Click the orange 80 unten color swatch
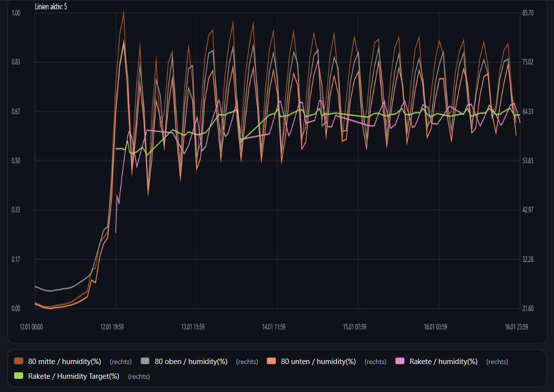The image size is (554, 392). (272, 362)
